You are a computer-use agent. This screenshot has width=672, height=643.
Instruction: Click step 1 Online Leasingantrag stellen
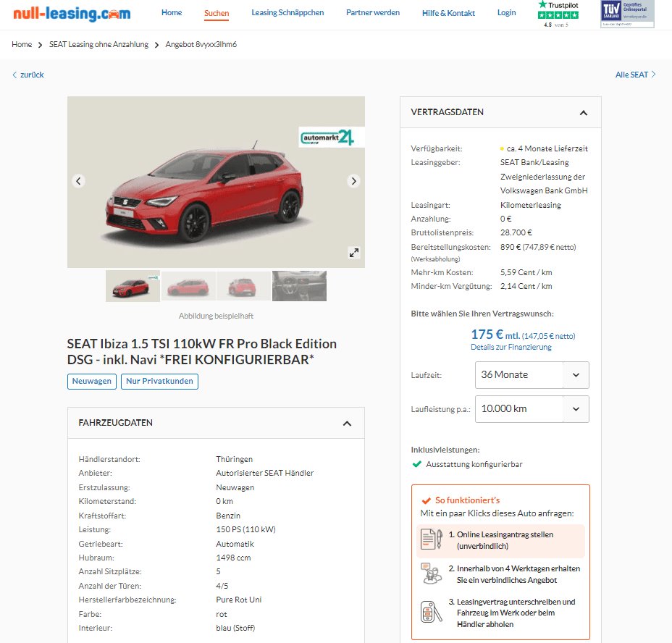coord(500,540)
